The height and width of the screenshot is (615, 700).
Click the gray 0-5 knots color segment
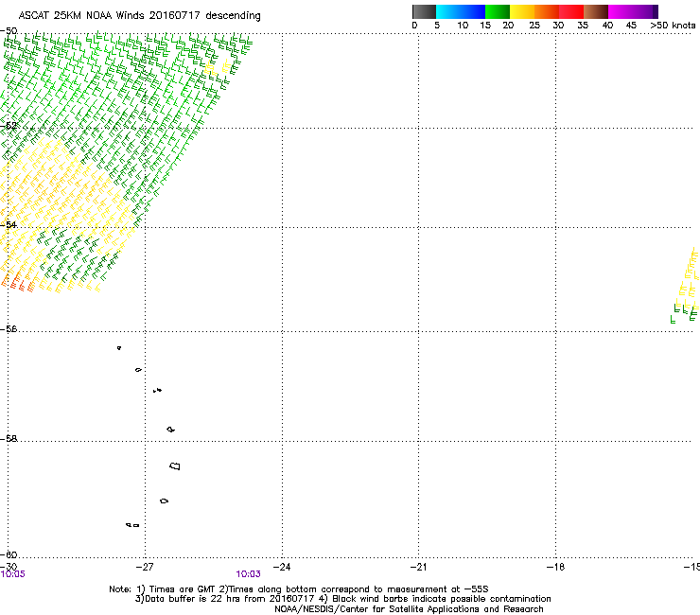[424, 11]
